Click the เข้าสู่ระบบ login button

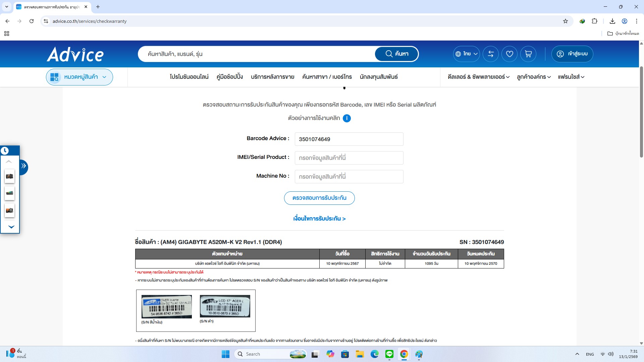tap(572, 54)
